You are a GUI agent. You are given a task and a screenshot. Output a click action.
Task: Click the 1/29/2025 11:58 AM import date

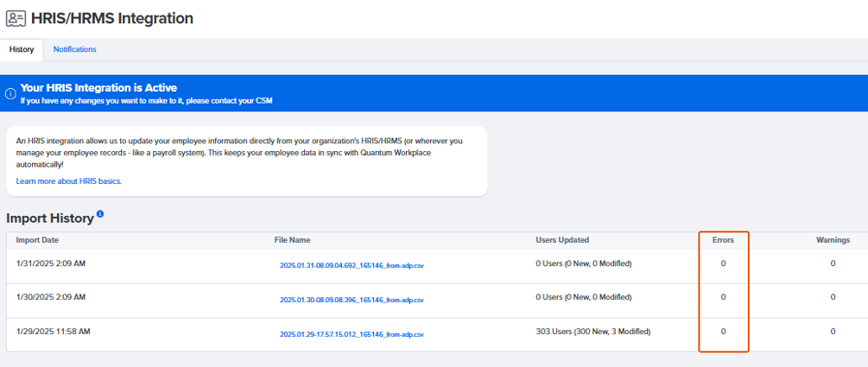point(54,332)
